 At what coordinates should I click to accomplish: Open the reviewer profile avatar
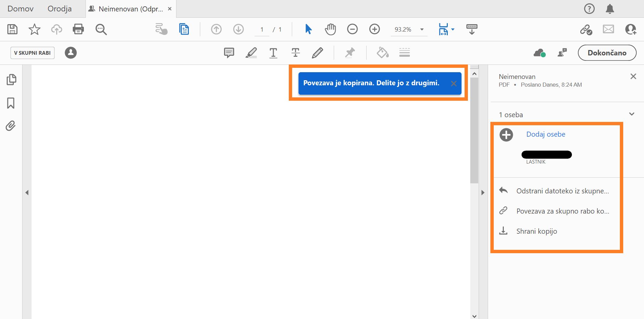point(71,53)
